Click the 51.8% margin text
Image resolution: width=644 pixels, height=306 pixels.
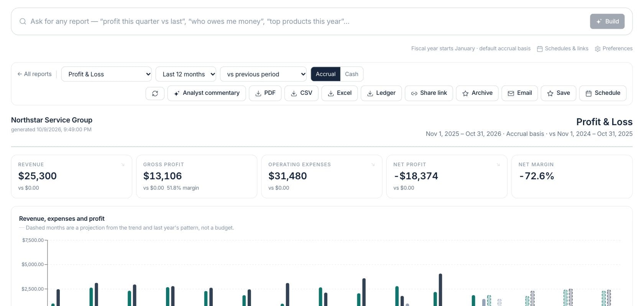(183, 188)
